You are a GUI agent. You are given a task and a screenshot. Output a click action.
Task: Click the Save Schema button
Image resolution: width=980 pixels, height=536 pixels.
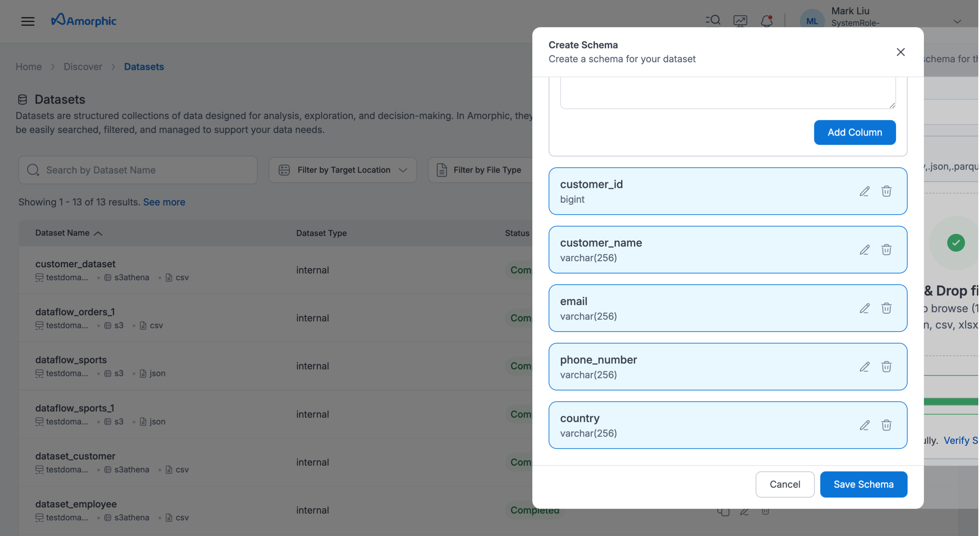tap(863, 484)
